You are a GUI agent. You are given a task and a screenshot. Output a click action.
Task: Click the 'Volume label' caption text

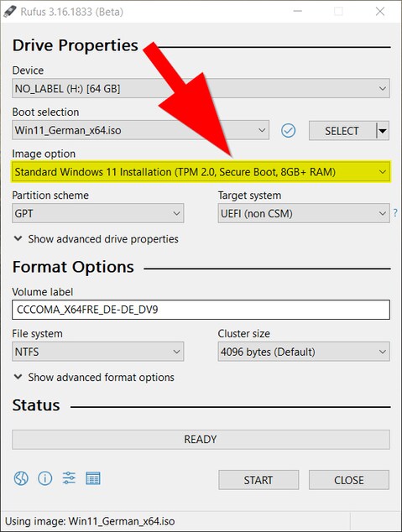pyautogui.click(x=43, y=292)
